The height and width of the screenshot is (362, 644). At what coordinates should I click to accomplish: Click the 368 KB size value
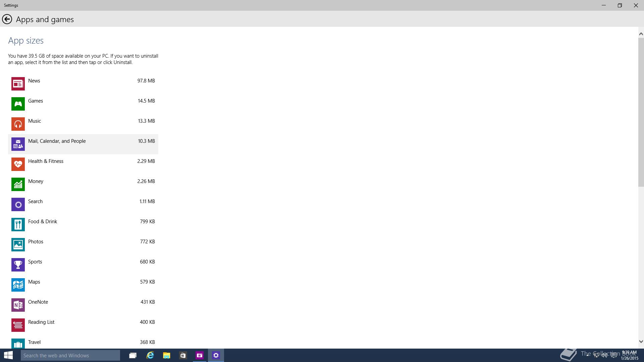point(148,342)
